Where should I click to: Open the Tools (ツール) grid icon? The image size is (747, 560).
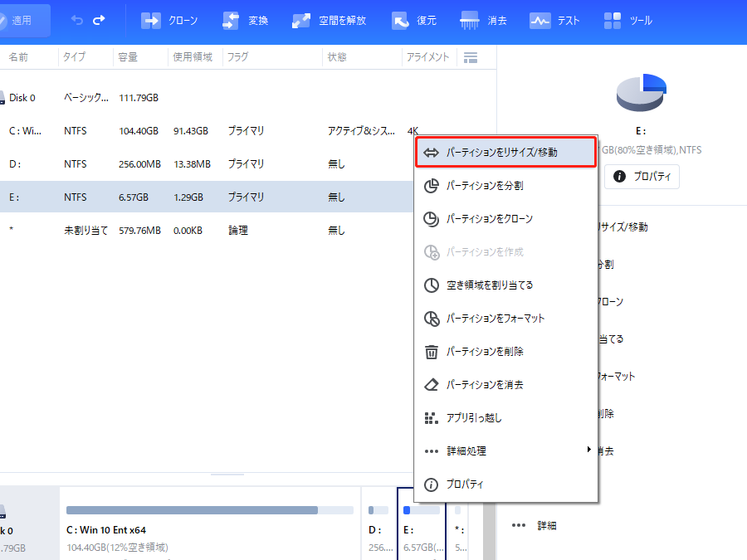pyautogui.click(x=613, y=21)
